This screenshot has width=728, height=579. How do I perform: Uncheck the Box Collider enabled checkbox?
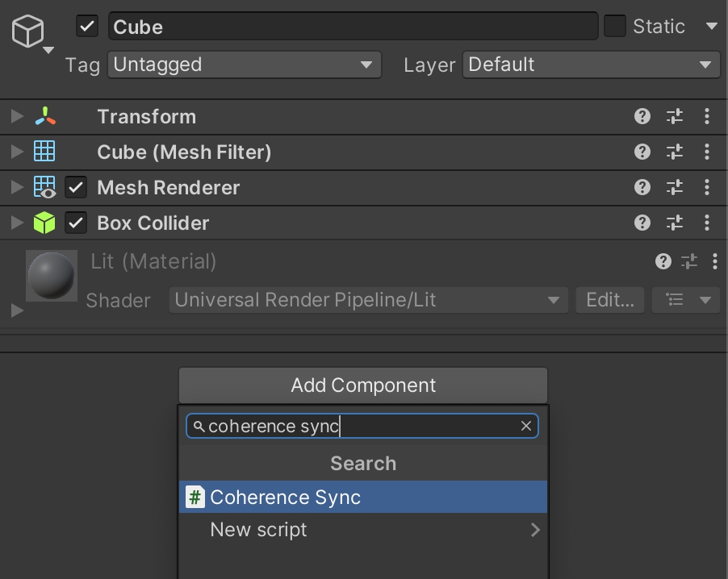(x=76, y=223)
